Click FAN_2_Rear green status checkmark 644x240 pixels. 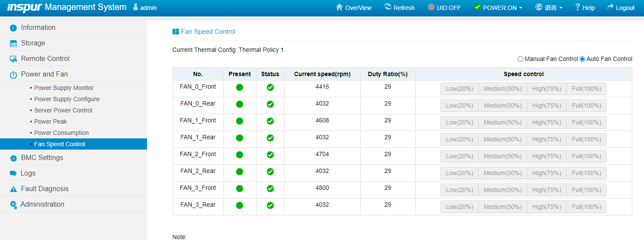click(x=270, y=172)
